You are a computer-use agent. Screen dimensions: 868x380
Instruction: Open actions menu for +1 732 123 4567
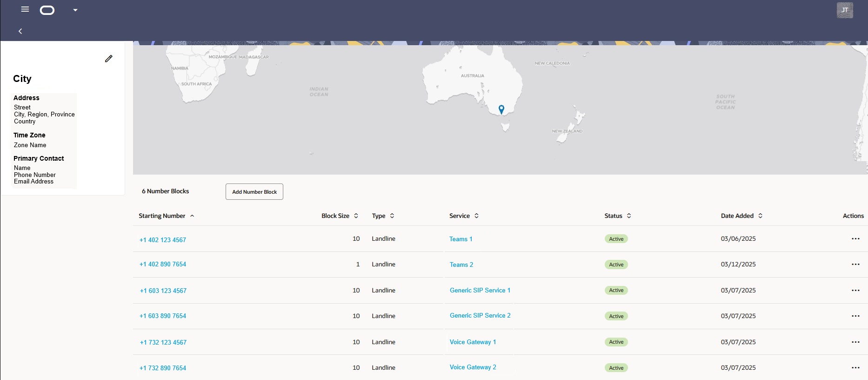point(855,342)
